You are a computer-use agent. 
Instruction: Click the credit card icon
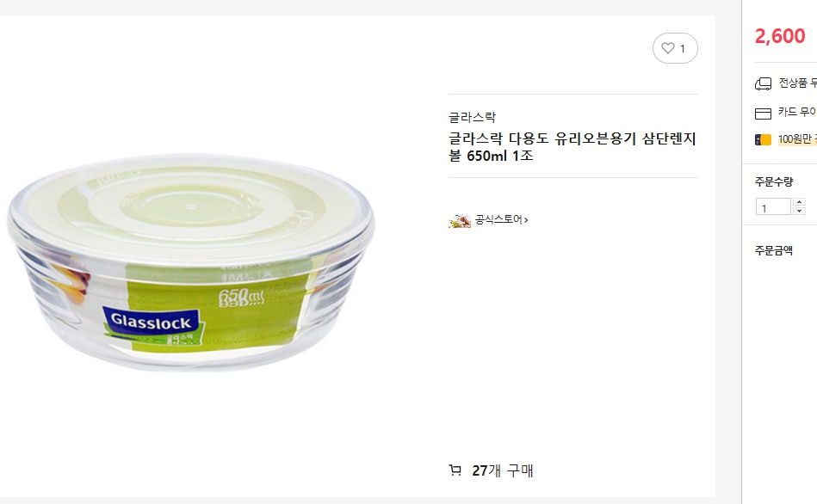point(764,114)
